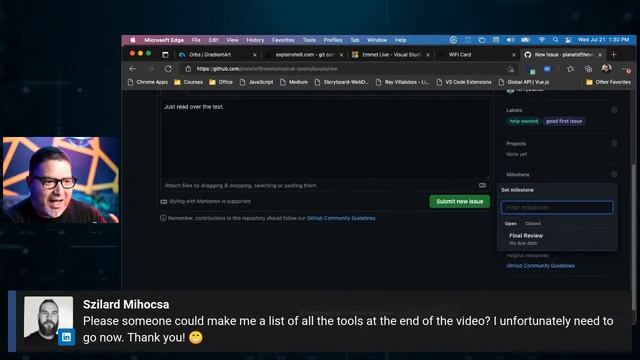Submit the new issue
The height and width of the screenshot is (360, 640).
point(460,201)
